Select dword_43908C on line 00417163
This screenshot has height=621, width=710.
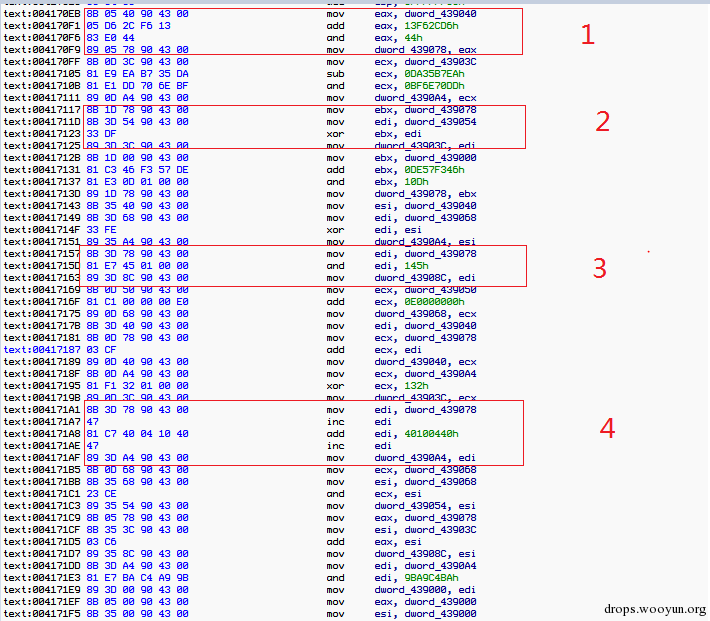pyautogui.click(x=410, y=278)
